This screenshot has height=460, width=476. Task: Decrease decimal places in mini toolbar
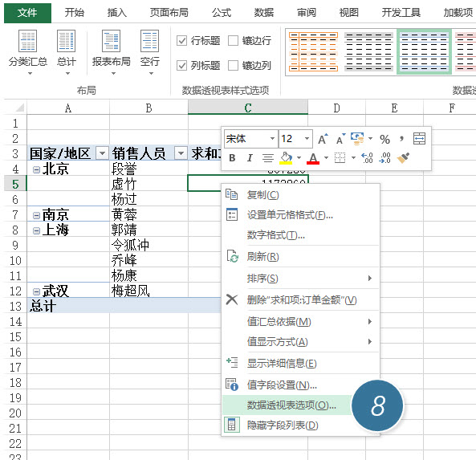coord(384,158)
